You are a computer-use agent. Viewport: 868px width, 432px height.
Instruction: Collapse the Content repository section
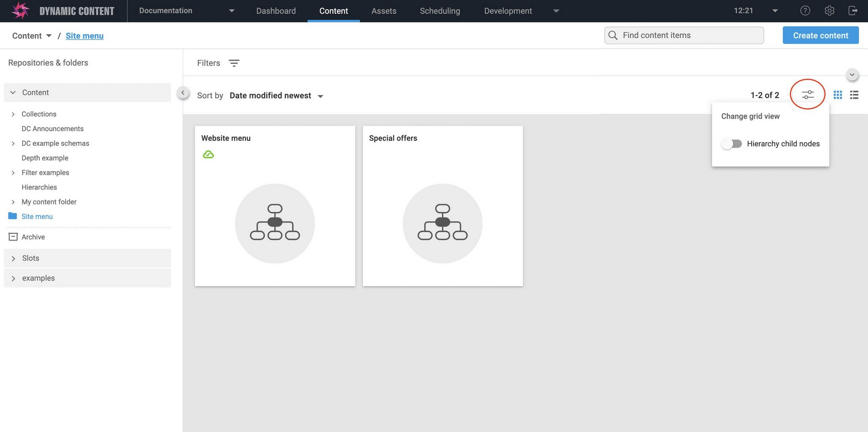pyautogui.click(x=12, y=92)
